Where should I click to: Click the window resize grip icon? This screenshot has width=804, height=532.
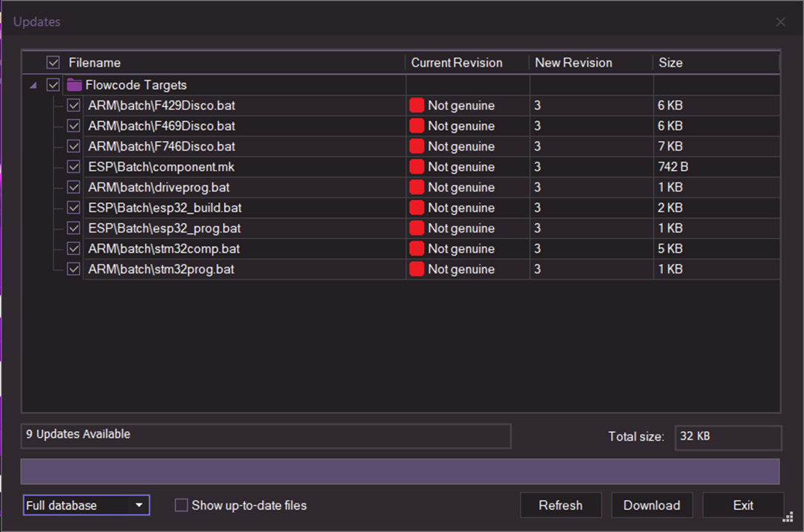(x=788, y=517)
